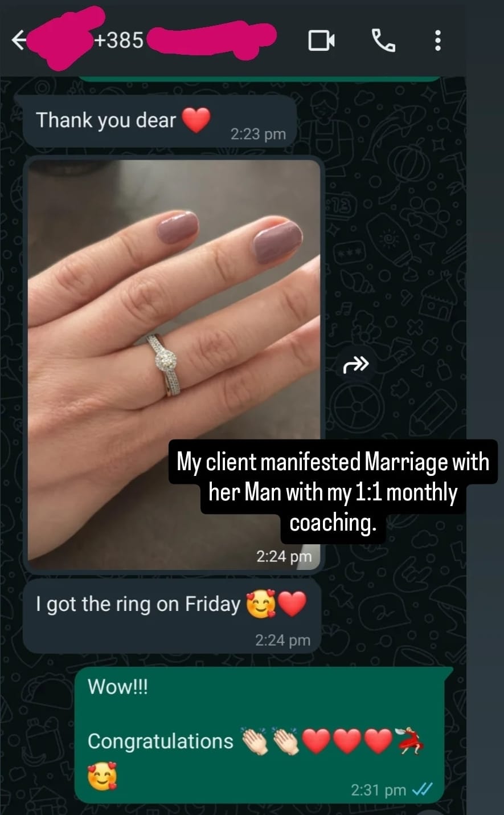Open contact info via +385 number
This screenshot has width=504, height=815.
coord(119,40)
